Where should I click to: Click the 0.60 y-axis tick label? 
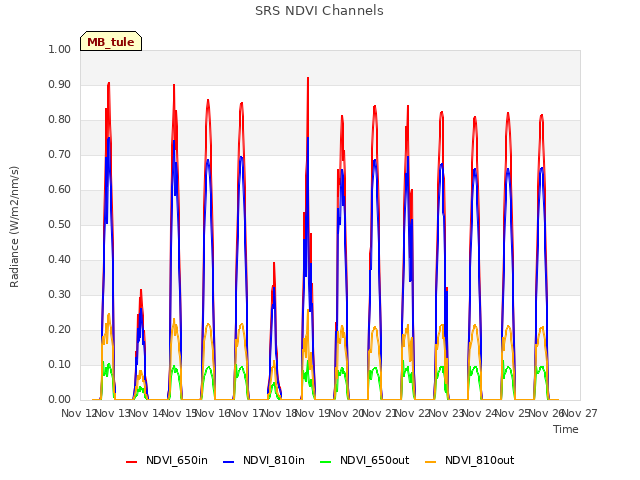pyautogui.click(x=60, y=189)
